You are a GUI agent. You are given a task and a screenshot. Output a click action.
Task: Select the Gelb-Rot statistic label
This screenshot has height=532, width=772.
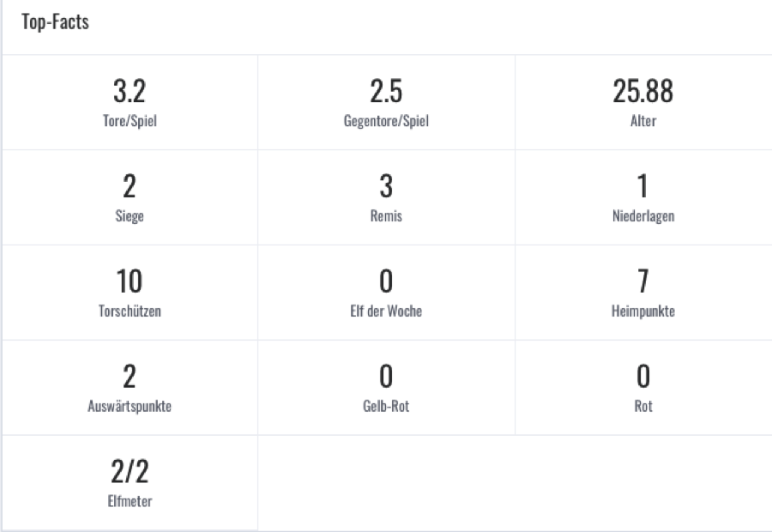(x=386, y=407)
